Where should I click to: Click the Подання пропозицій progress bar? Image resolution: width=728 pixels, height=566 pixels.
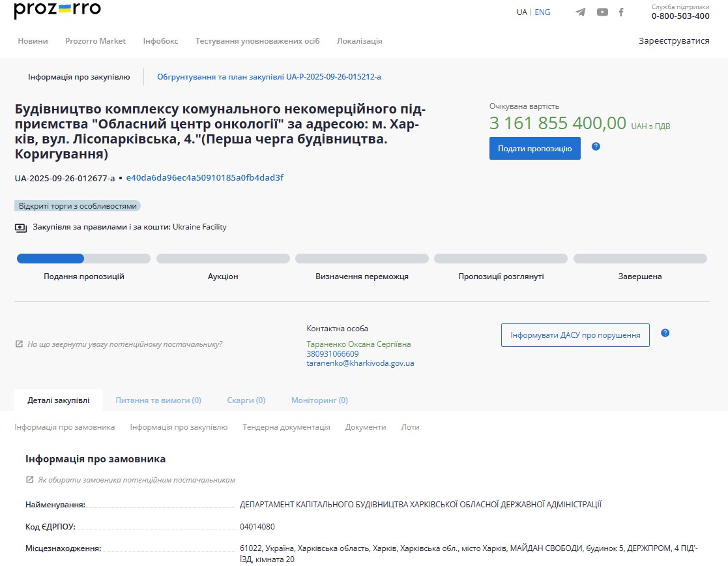pos(83,259)
